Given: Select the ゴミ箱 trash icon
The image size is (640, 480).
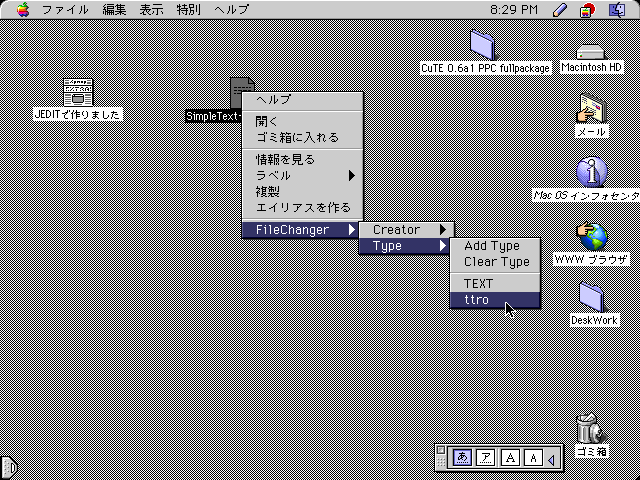Looking at the screenshot, I should coord(590,428).
